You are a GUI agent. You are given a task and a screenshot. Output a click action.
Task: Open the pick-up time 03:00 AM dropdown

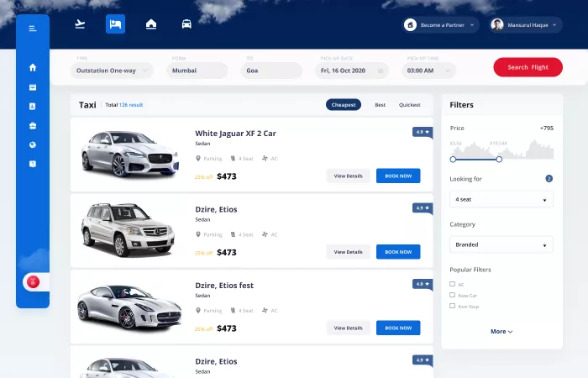428,71
